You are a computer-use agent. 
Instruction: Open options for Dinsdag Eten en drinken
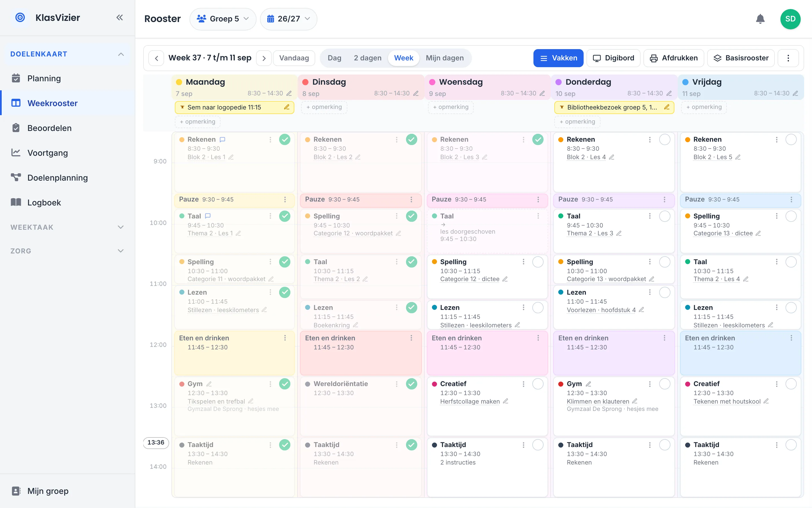tap(411, 338)
